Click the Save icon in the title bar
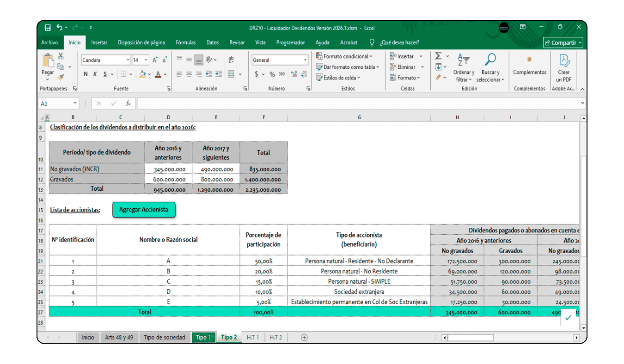Screen dimensions: 624x364 [48, 28]
